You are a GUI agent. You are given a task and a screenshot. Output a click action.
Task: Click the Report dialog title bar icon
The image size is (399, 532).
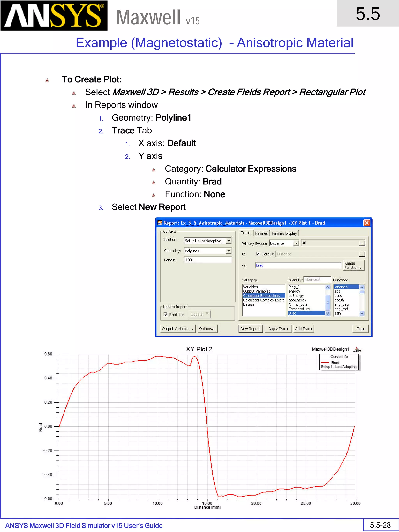click(x=160, y=223)
